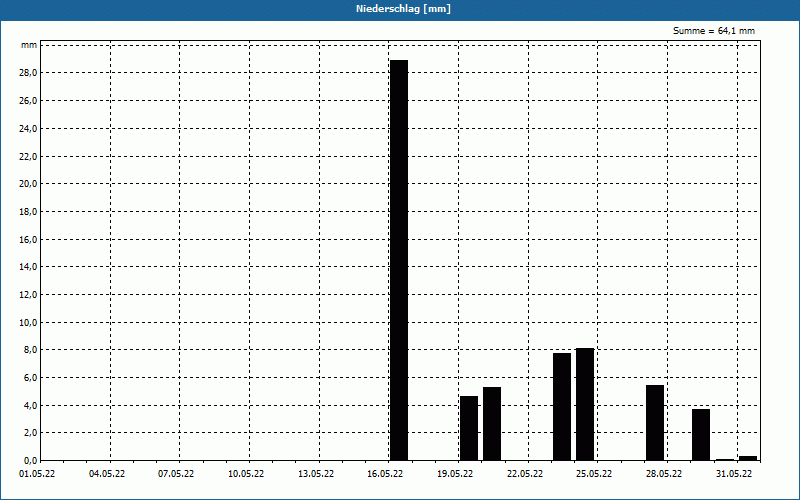Screen dimensions: 800x500
Task: Click the x-axis date label 16.05.22
Action: (385, 474)
